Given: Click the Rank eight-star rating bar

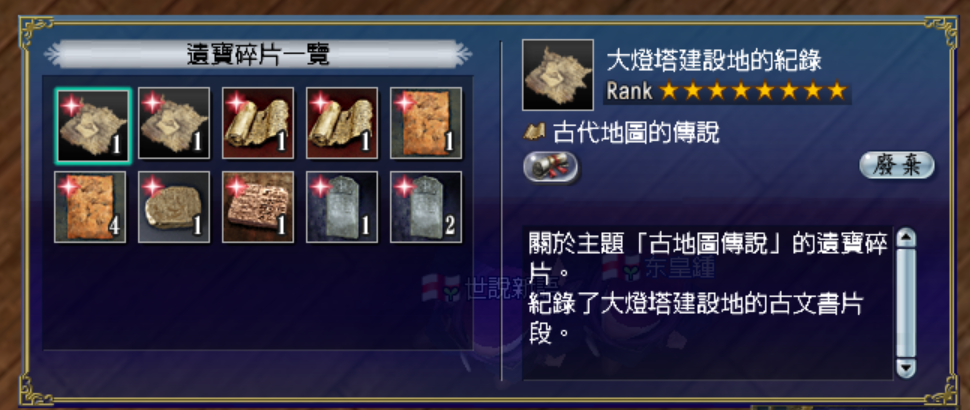Looking at the screenshot, I should point(727,92).
